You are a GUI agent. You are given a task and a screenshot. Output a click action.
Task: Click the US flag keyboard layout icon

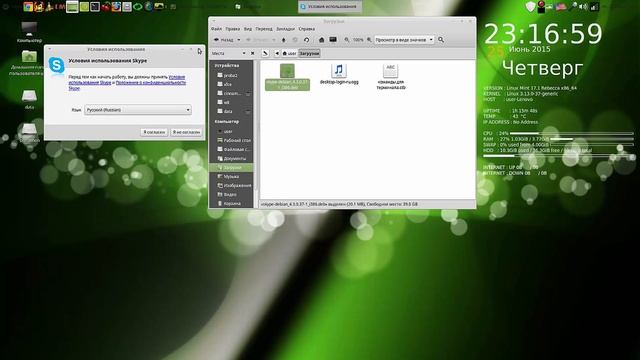tap(561, 7)
